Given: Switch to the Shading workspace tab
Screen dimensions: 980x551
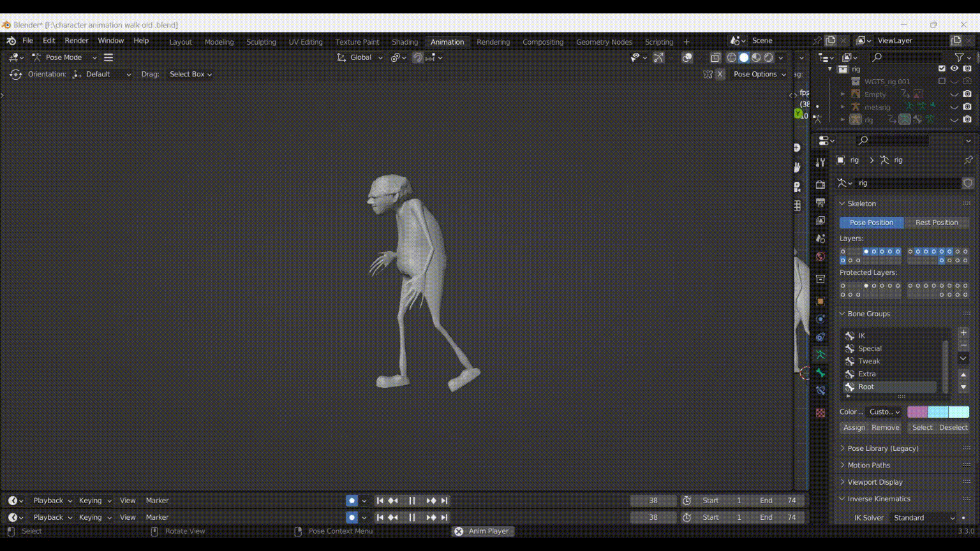Looking at the screenshot, I should pyautogui.click(x=405, y=42).
